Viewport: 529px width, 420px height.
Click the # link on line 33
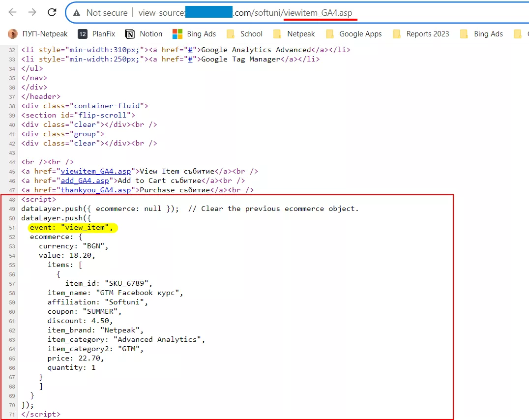[190, 60]
